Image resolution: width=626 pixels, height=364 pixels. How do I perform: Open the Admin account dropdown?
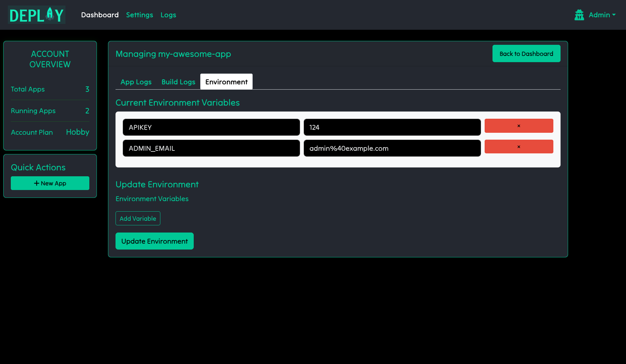[x=599, y=15]
